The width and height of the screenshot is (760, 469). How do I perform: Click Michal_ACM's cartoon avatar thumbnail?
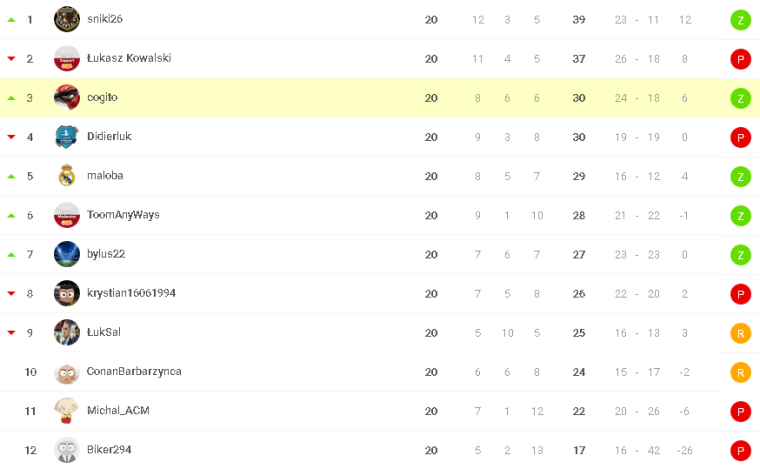pos(67,411)
